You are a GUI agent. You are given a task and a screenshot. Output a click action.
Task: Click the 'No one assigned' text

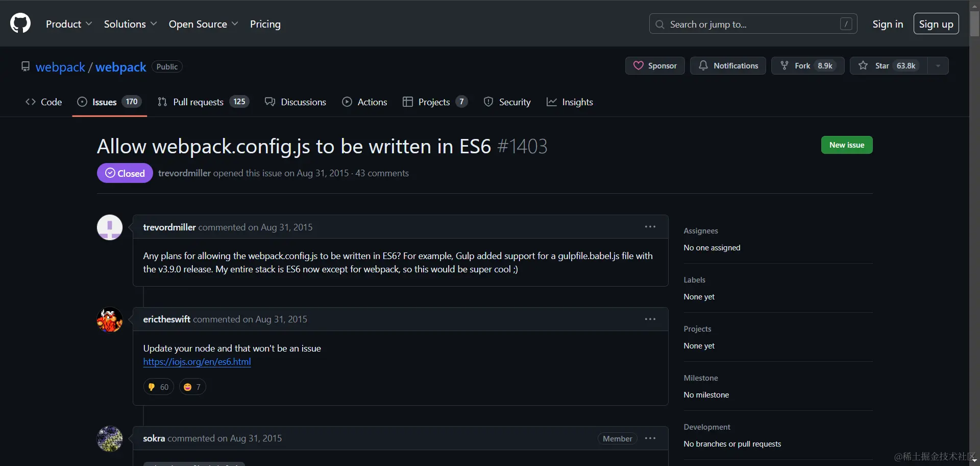pyautogui.click(x=712, y=248)
